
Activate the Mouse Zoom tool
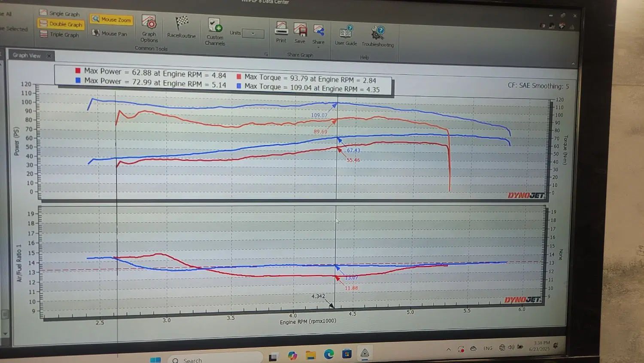(x=111, y=19)
